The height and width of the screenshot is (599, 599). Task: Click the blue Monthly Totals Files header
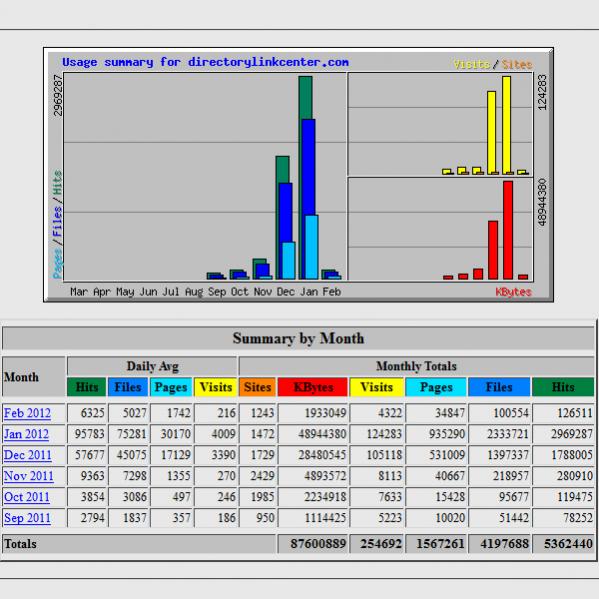499,387
